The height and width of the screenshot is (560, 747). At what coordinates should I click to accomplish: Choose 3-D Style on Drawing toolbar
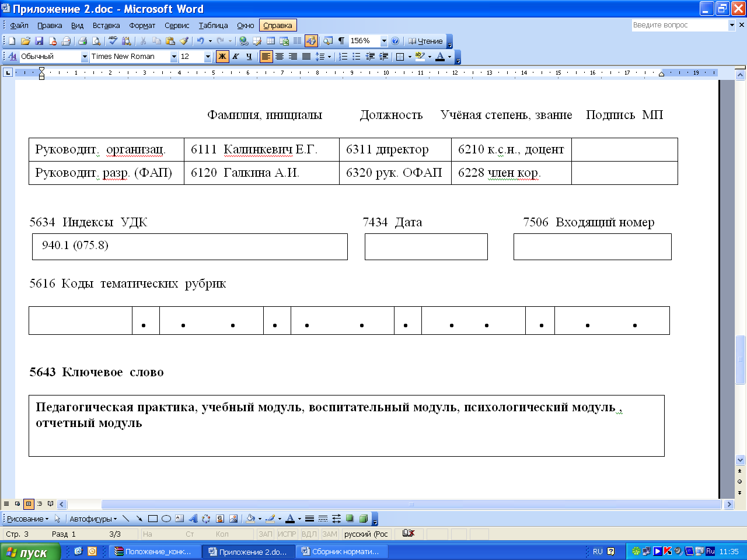(x=363, y=519)
